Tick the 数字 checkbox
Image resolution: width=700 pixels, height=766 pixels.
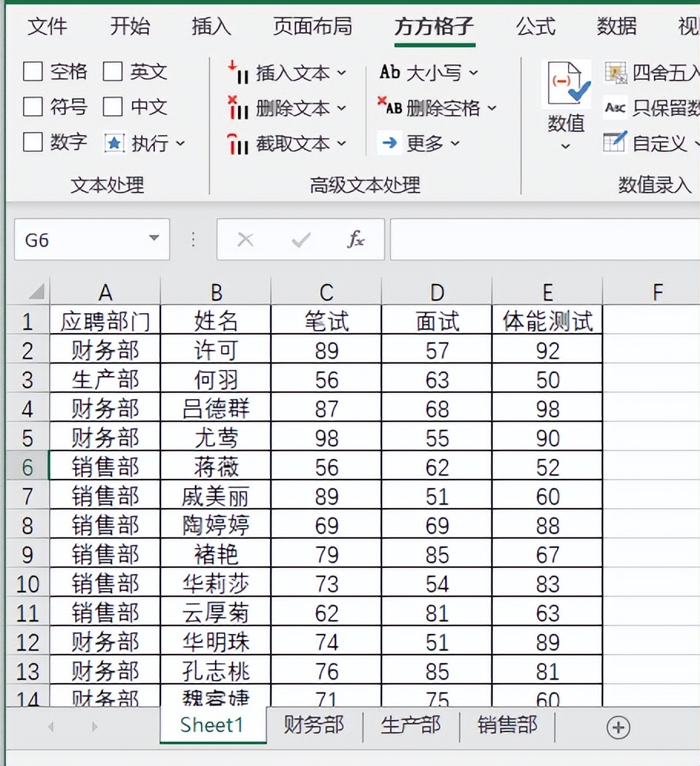coord(33,142)
